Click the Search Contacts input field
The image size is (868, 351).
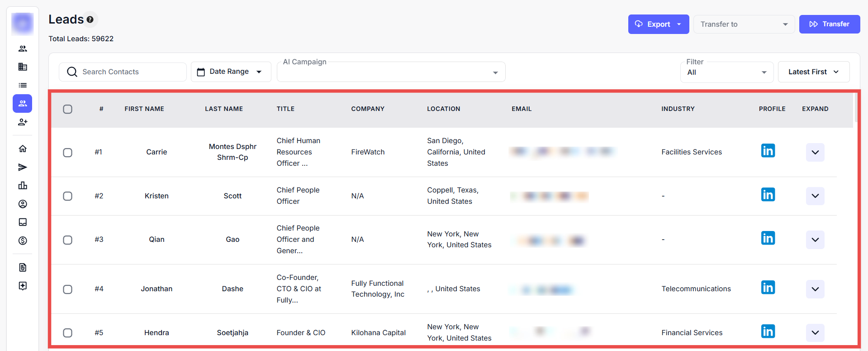tap(129, 72)
